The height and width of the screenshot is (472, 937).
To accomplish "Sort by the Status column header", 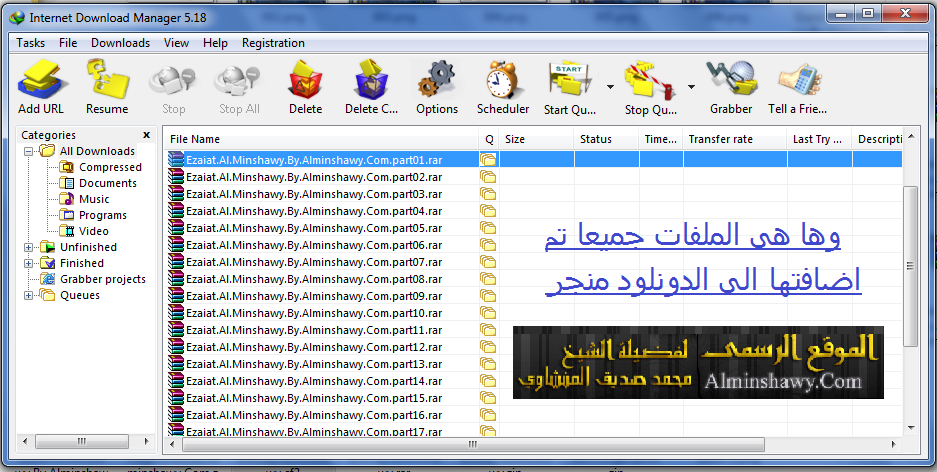I will tap(607, 139).
